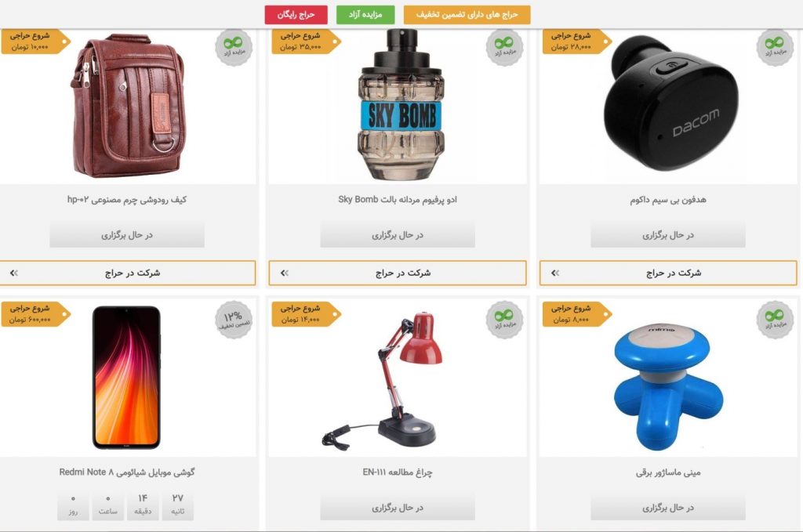Click the 'در حال برگزاری' status under Sky Bomb perfume
The height and width of the screenshot is (532, 803).
pos(398,235)
